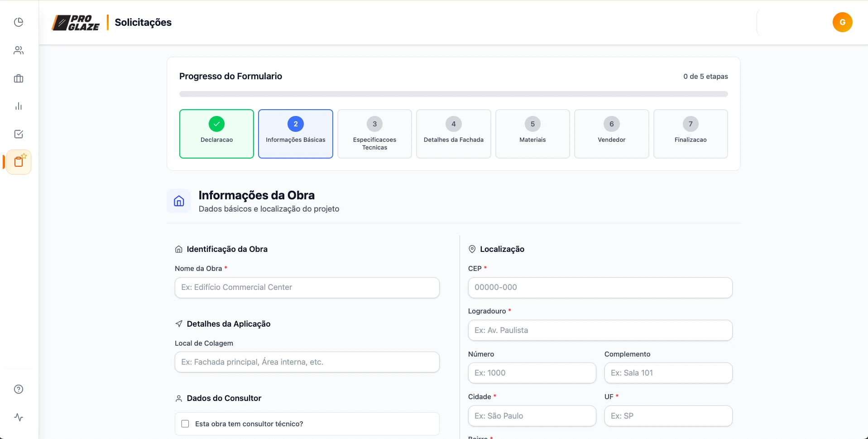This screenshot has height=439, width=868.
Task: Open the user avatar G menu
Action: pos(842,22)
